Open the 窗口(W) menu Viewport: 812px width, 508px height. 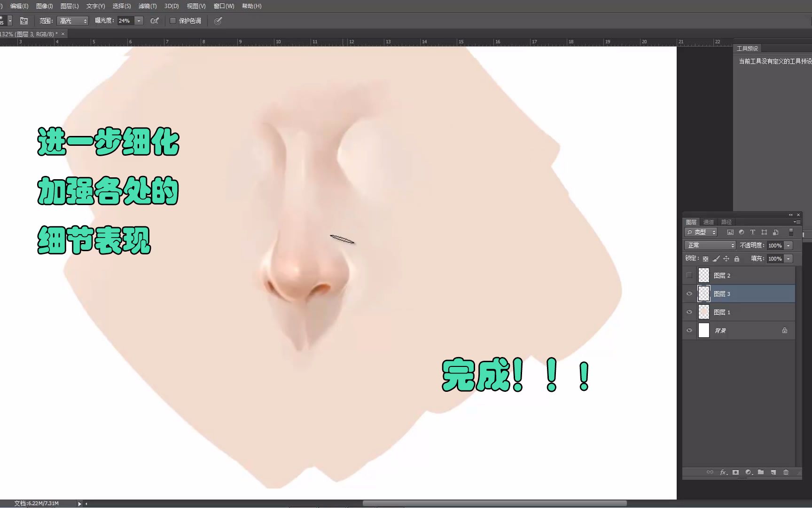coord(224,6)
